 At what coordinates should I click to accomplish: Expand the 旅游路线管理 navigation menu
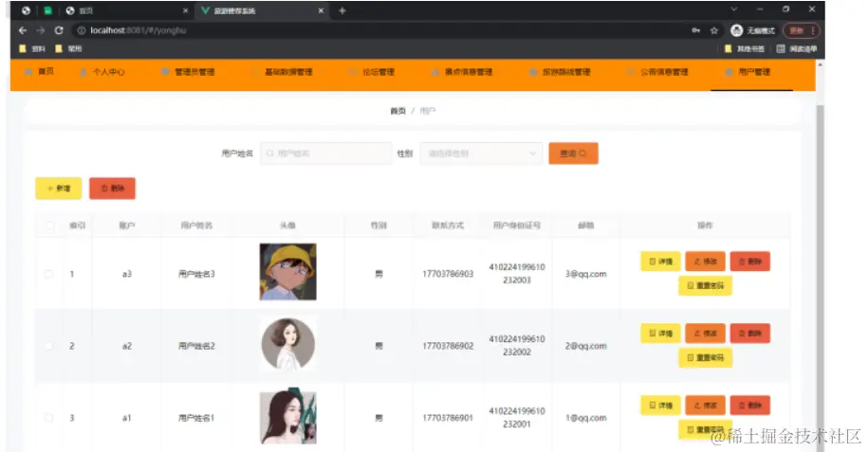coord(563,72)
